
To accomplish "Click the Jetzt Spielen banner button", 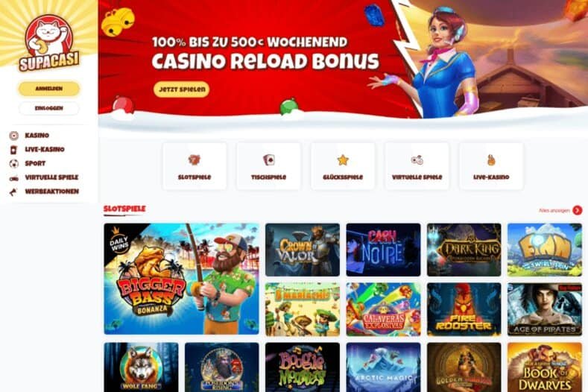I will click(x=182, y=89).
